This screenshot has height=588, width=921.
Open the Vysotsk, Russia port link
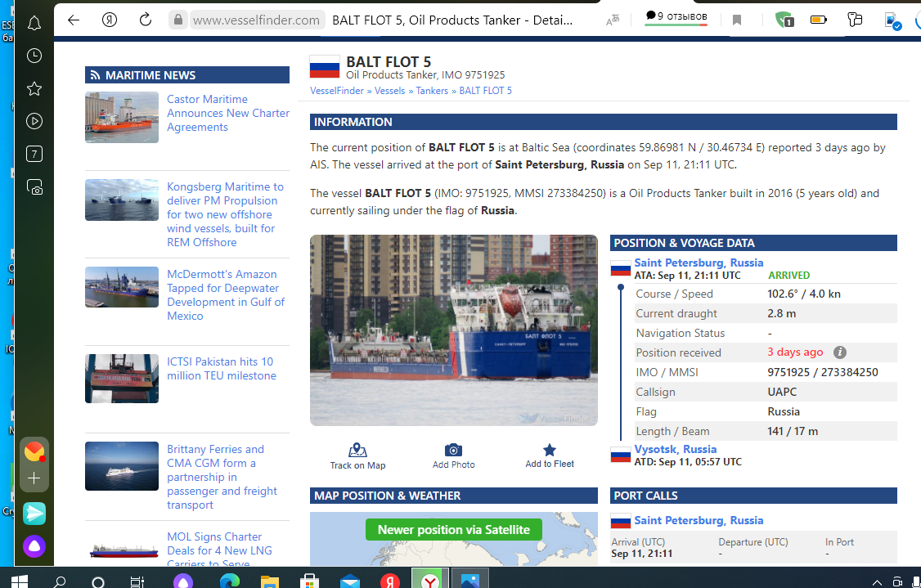675,449
